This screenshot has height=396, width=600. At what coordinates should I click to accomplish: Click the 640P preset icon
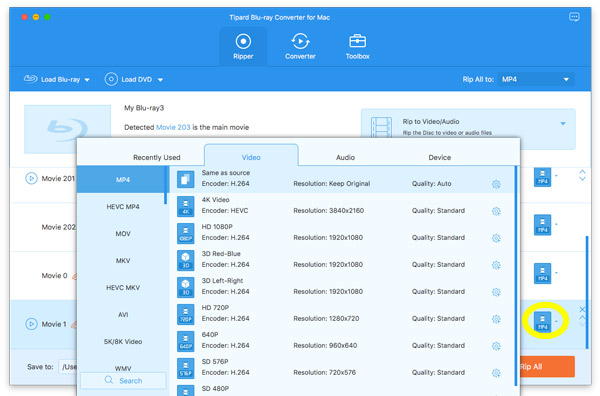coord(186,341)
